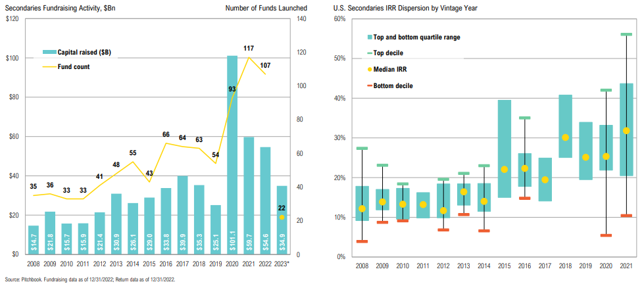644x286 pixels.
Task: Click the 2020 bottom decile red marker
Action: coord(606,235)
